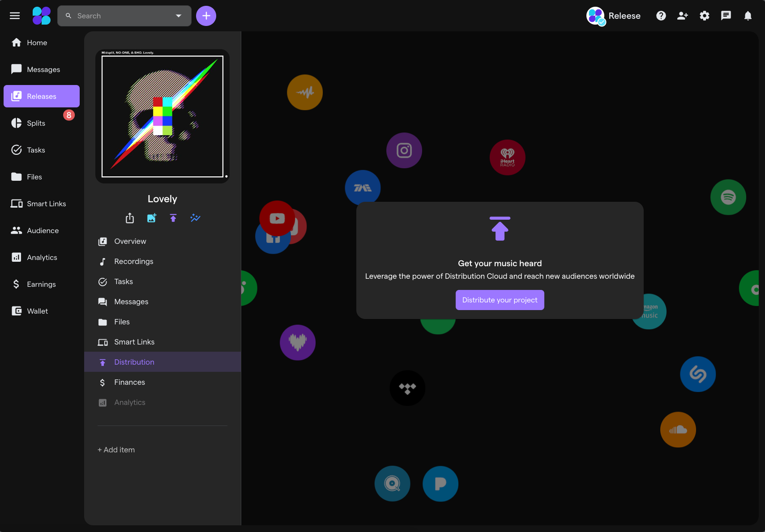Screen dimensions: 765x532
Task: Open notifications with the bell icon
Action: 748,16
